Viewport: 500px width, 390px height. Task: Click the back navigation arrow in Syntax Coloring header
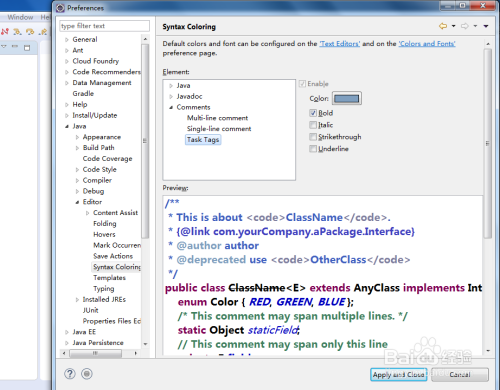coord(443,26)
